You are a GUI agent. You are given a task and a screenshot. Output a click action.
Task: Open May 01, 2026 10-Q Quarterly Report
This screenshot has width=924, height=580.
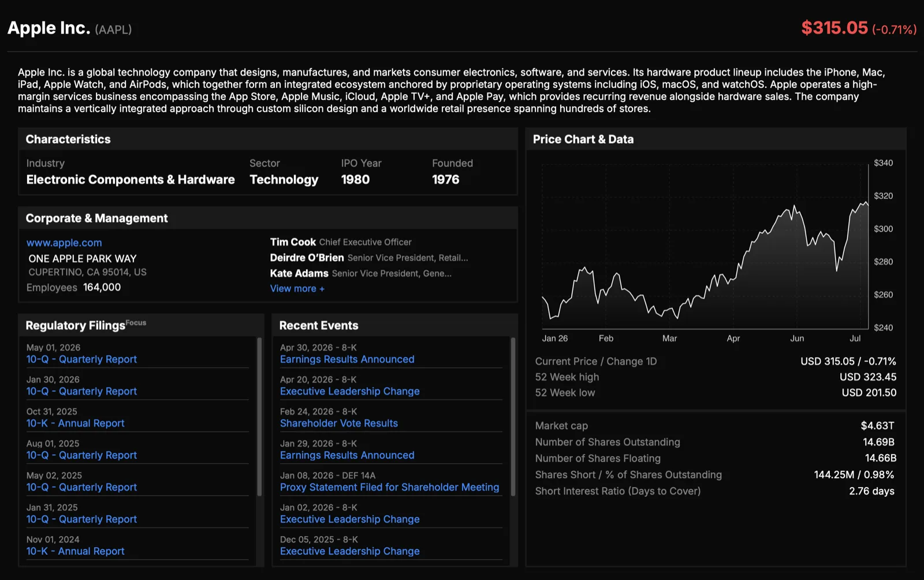tap(81, 359)
